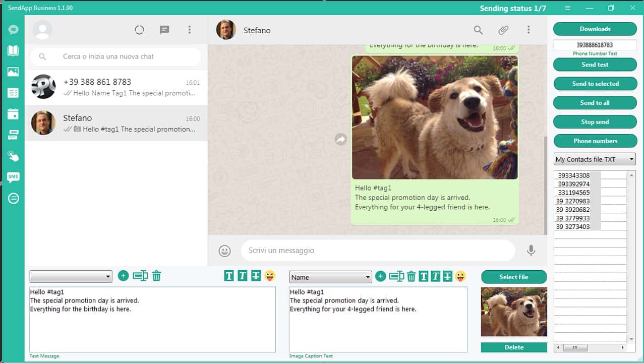Click the Phone Number Test input field
The width and height of the screenshot is (644, 363).
point(595,45)
